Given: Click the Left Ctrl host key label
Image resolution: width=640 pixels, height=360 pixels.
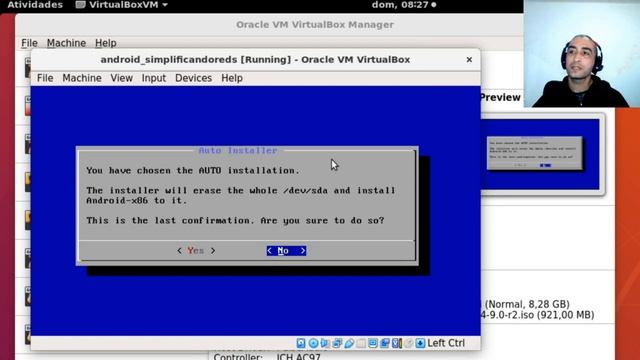Looking at the screenshot, I should point(446,343).
